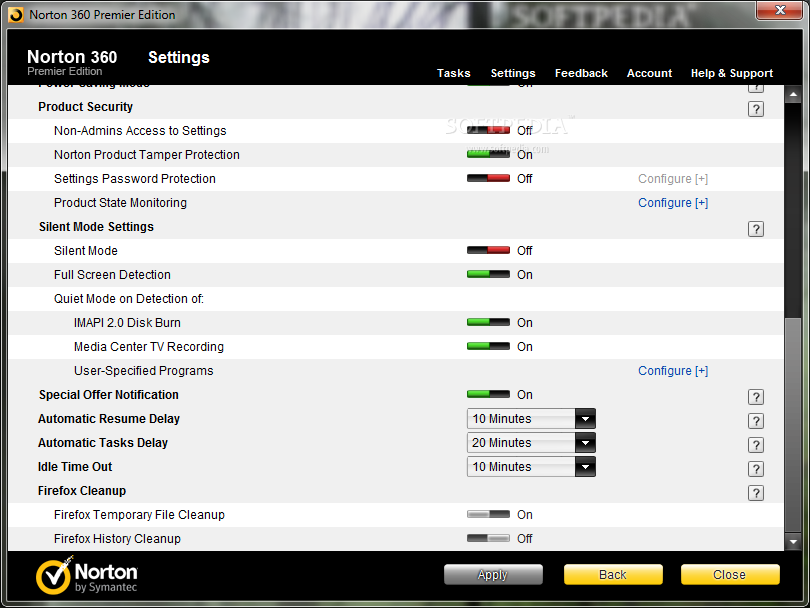Toggle Full Screen Detection switch
810x608 pixels.
tap(488, 274)
